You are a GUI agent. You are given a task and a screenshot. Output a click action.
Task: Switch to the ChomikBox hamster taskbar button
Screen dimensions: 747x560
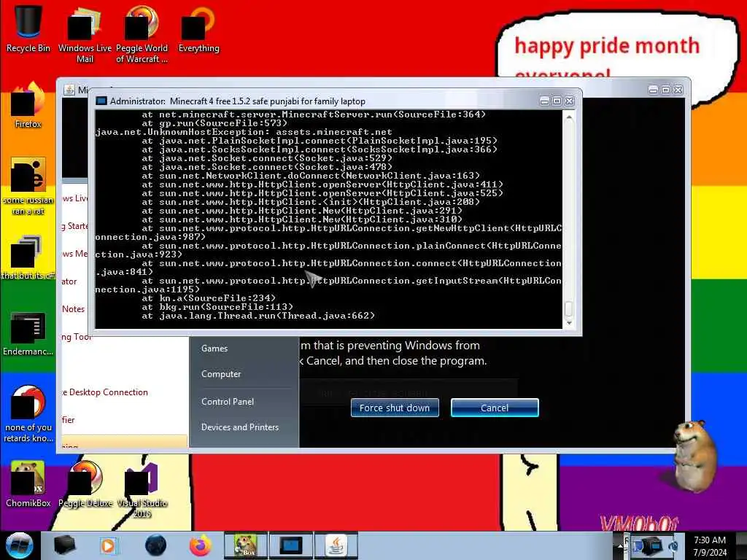(x=246, y=545)
